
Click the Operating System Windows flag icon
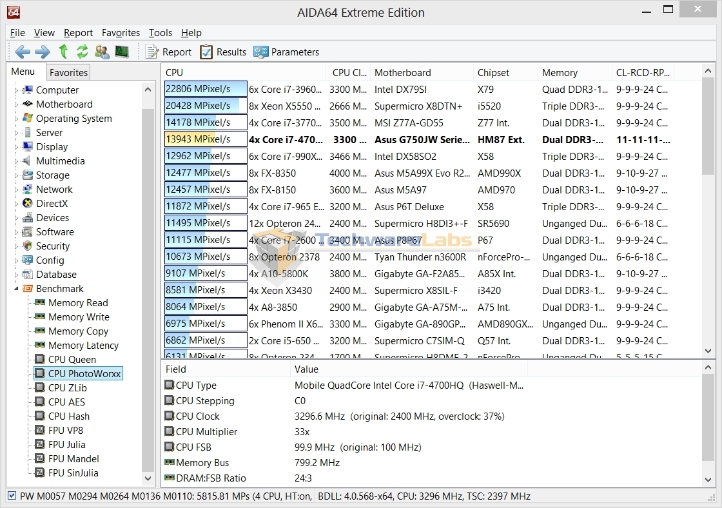pyautogui.click(x=28, y=118)
